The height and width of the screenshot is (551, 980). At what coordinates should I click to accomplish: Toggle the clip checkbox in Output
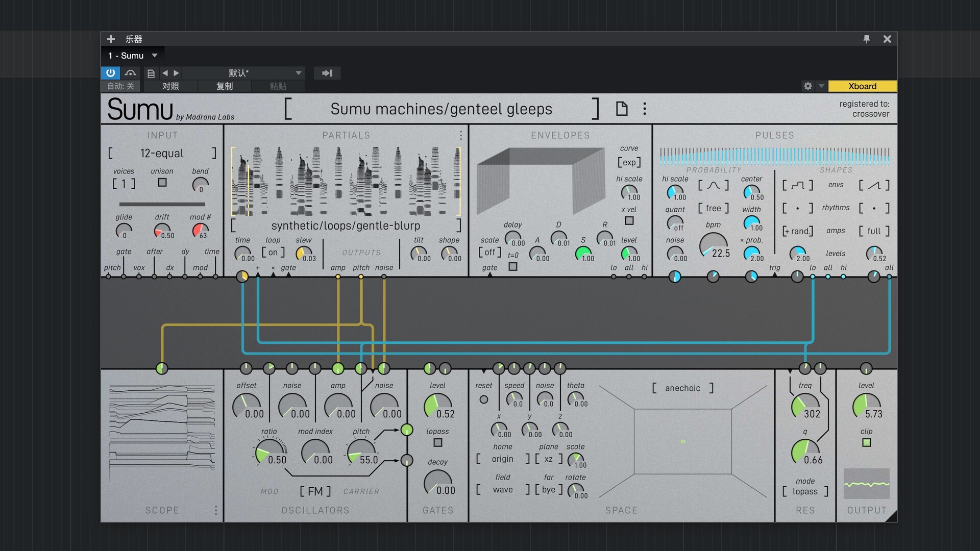pos(867,442)
